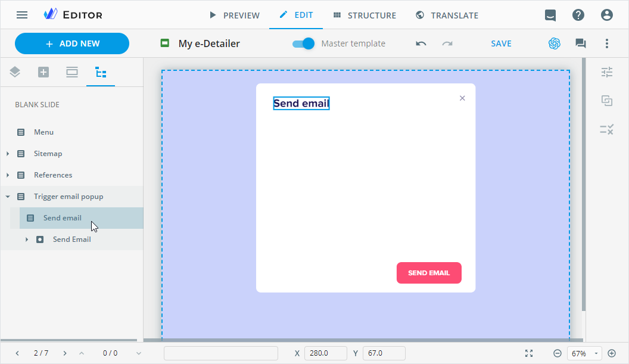Viewport: 629px width, 364px height.
Task: Open the comments panel icon
Action: pyautogui.click(x=580, y=43)
